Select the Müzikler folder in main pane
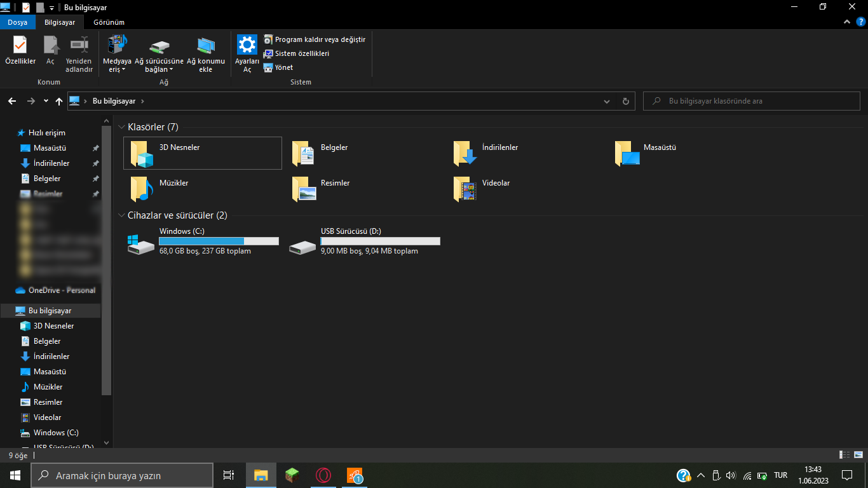Screen dimensions: 868x488 coord(203,189)
